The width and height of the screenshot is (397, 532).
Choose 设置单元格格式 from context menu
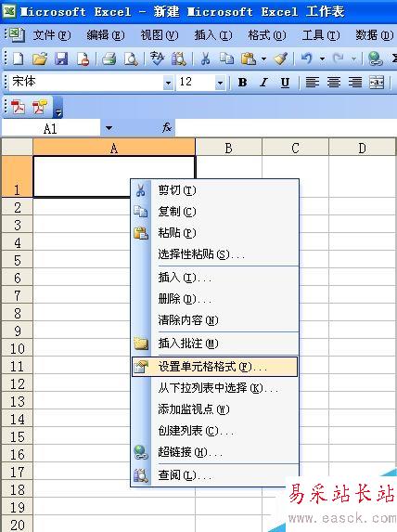(214, 367)
